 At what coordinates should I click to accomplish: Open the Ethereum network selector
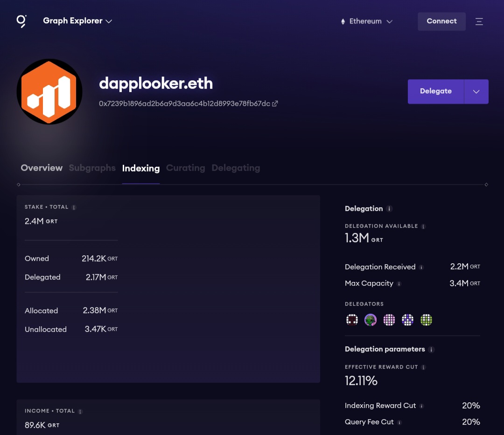[367, 21]
